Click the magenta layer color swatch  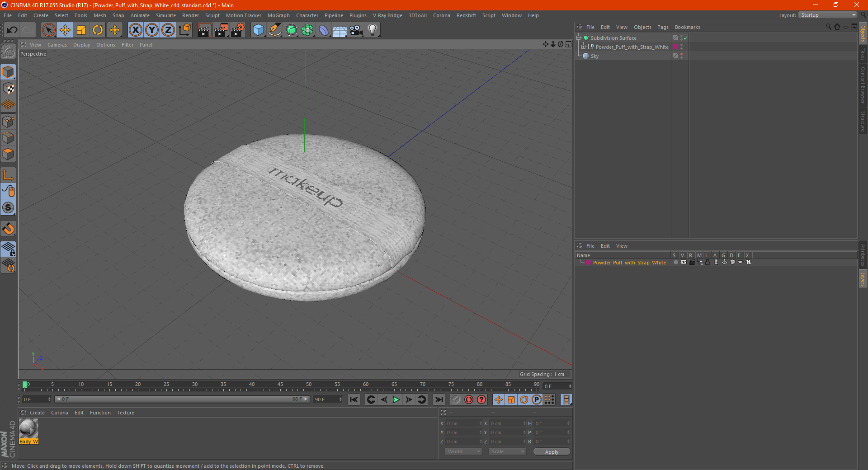click(x=588, y=263)
